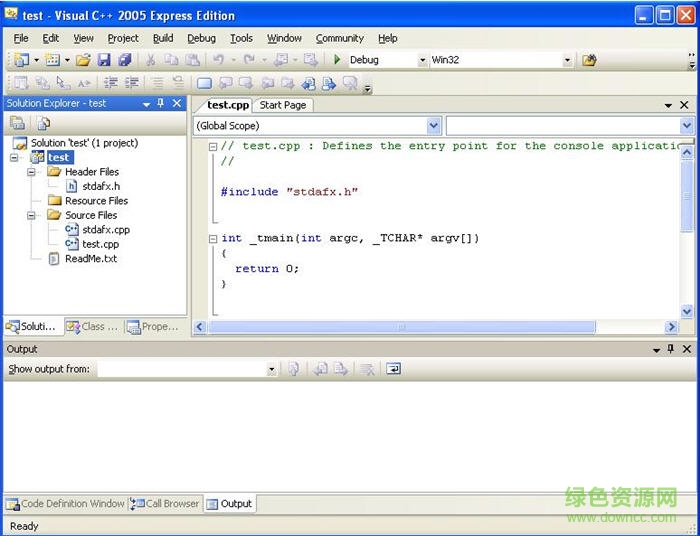The image size is (700, 536).
Task: Toggle word wrap in Output panel
Action: [393, 369]
